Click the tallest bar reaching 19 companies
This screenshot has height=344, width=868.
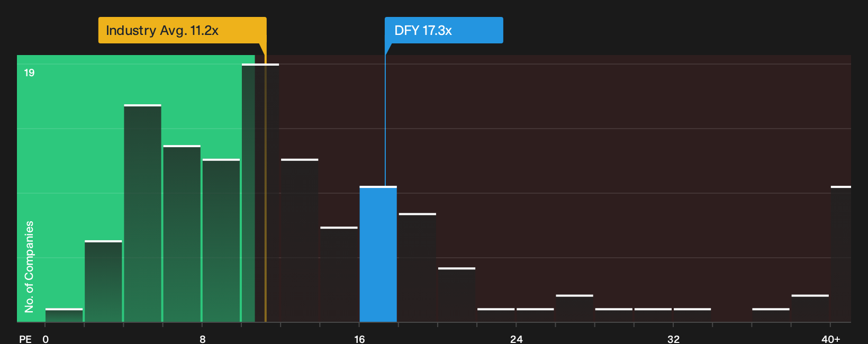coord(260,193)
